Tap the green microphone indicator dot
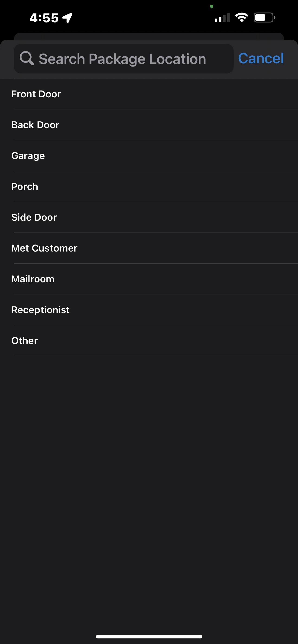The width and height of the screenshot is (298, 644). tap(212, 6)
